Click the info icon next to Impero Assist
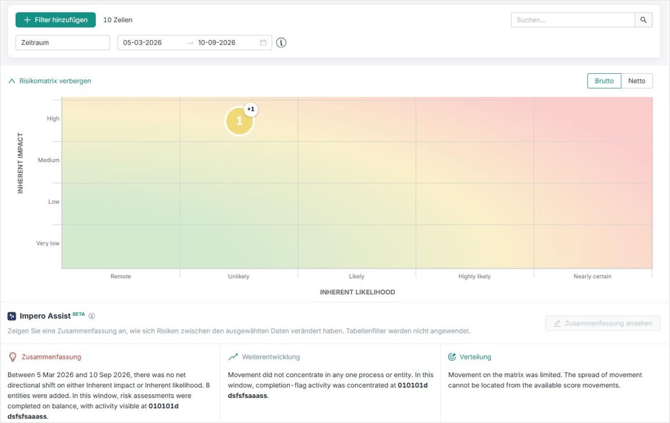670x423 pixels. coord(91,316)
